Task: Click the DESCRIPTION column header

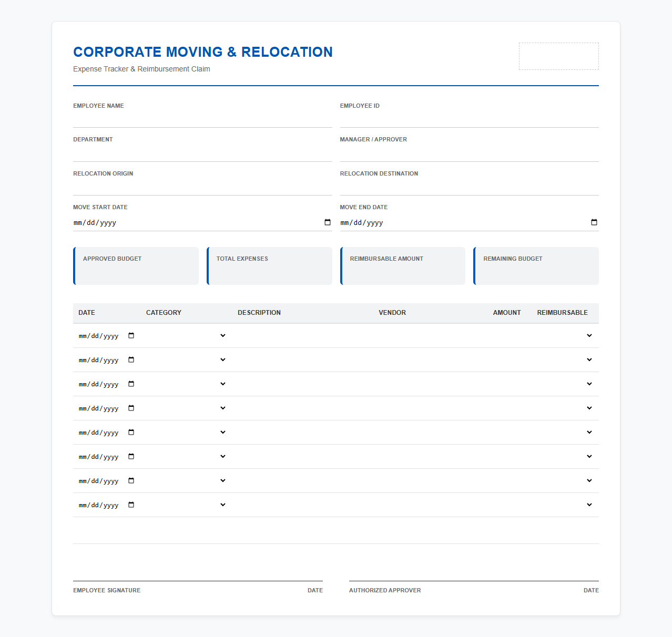Action: click(259, 313)
